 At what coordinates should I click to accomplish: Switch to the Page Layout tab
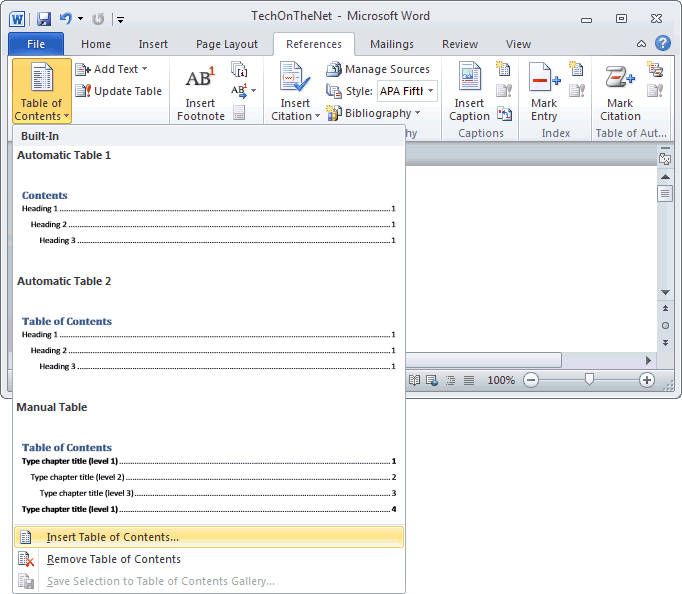(227, 44)
